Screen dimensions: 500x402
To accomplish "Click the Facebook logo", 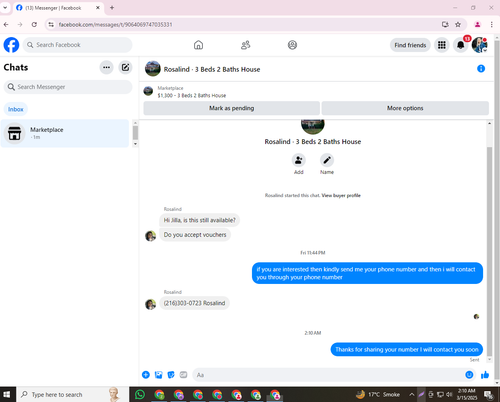I will (11, 45).
